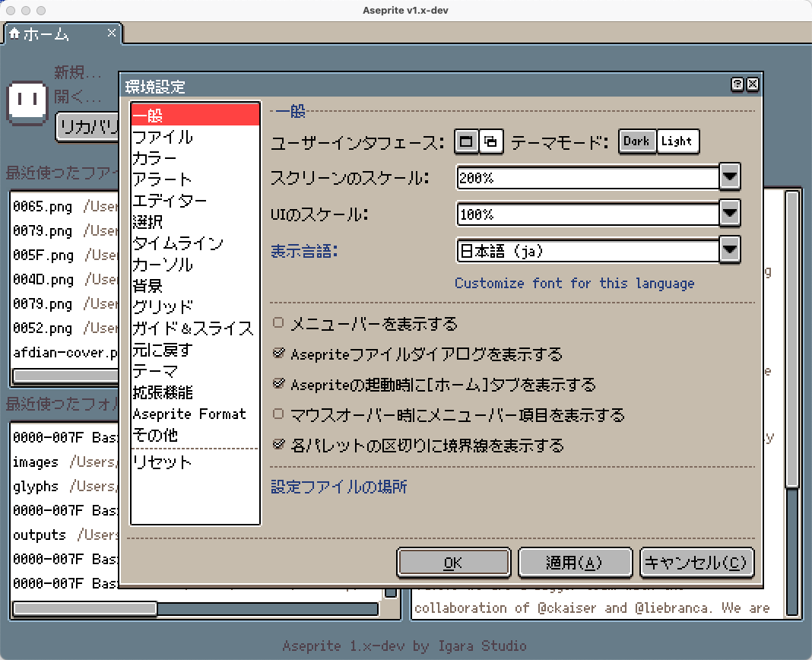
Task: Select アラート settings section
Action: pyautogui.click(x=195, y=179)
